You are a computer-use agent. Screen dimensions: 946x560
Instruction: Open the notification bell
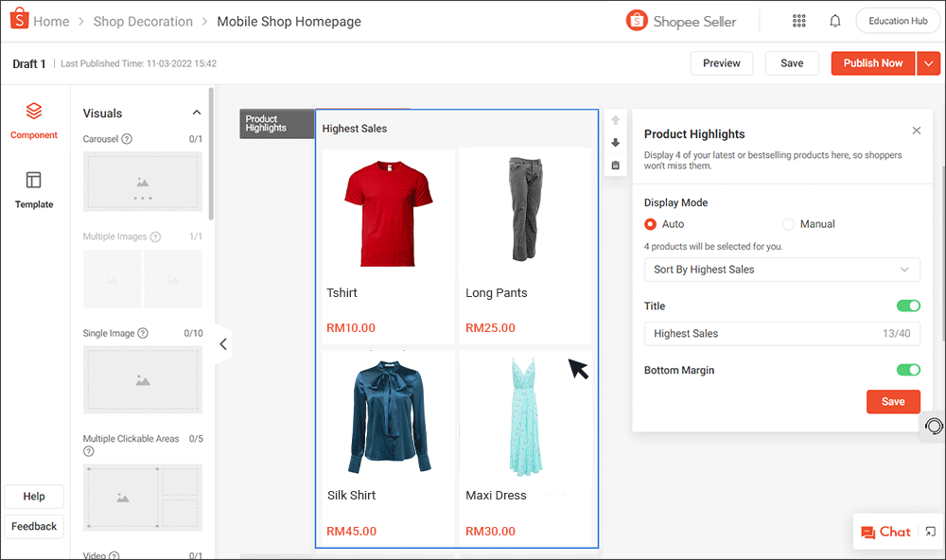(x=835, y=20)
